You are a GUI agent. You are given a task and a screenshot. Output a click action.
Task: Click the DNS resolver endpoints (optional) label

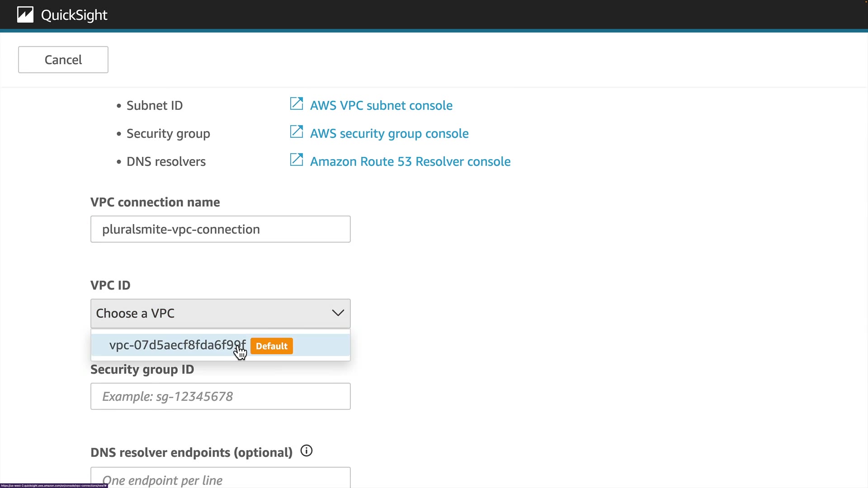pyautogui.click(x=192, y=452)
